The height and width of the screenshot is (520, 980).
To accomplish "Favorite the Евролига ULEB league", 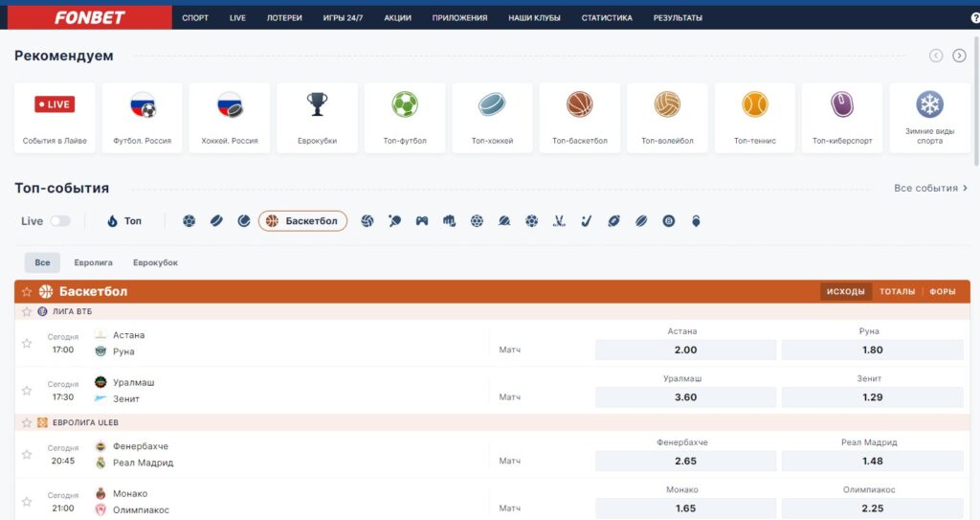I will point(26,422).
